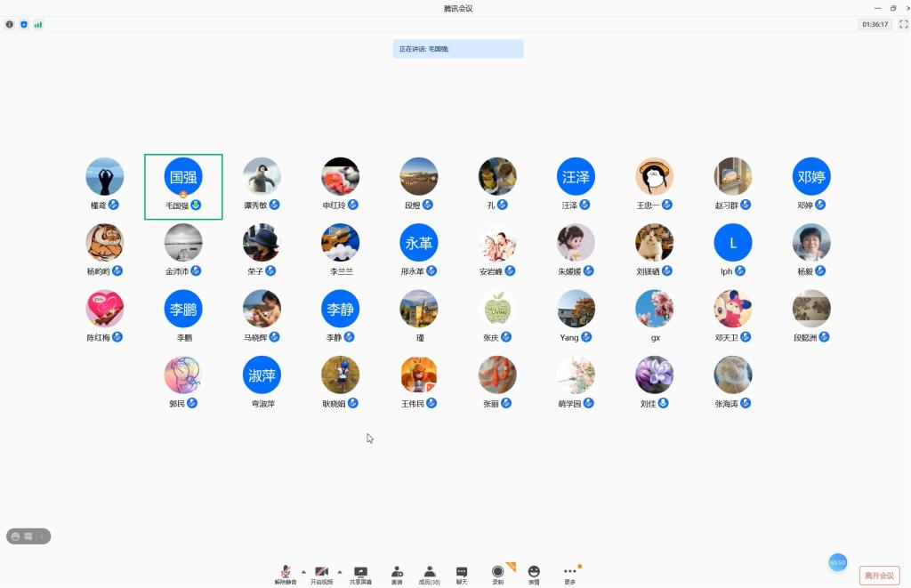Collapse the floating emoji bar chevron

click(41, 536)
